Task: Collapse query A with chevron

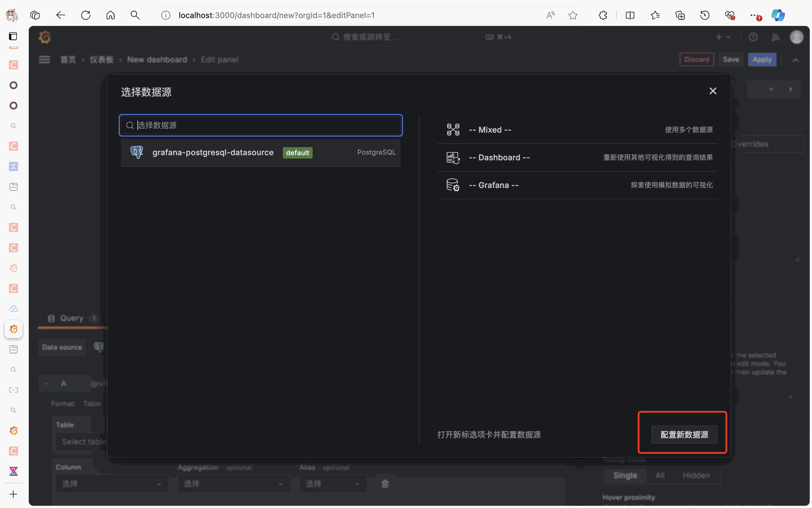Action: coord(47,384)
